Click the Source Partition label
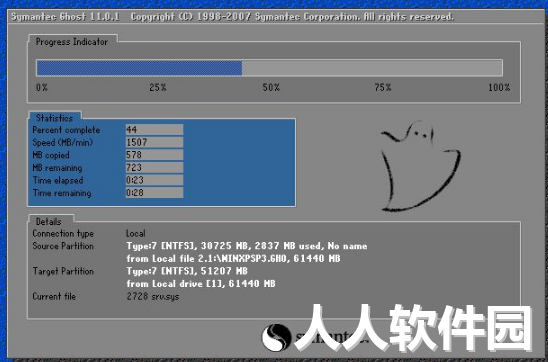This screenshot has height=362, width=548. click(x=63, y=246)
